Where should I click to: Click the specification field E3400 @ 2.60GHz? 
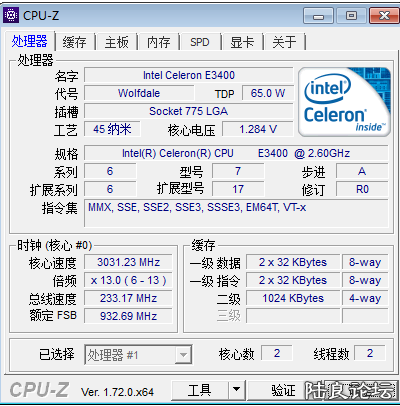click(x=236, y=153)
